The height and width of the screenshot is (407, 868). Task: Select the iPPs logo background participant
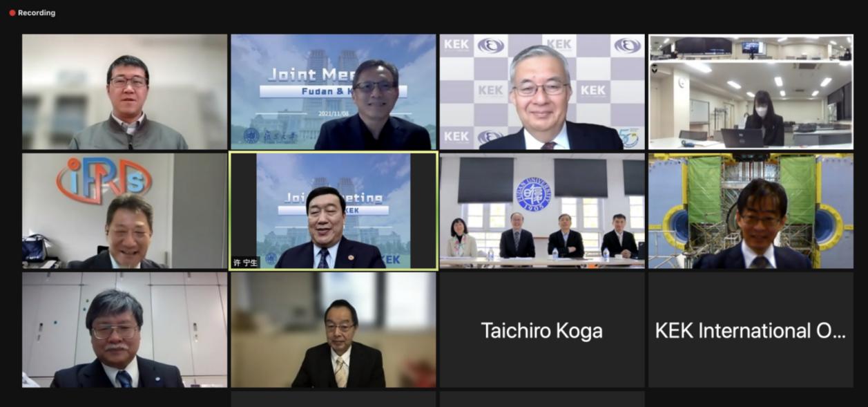click(124, 211)
